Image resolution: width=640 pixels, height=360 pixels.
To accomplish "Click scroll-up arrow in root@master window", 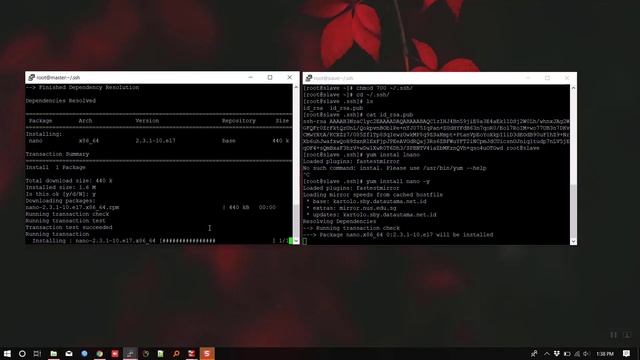I will (296, 87).
